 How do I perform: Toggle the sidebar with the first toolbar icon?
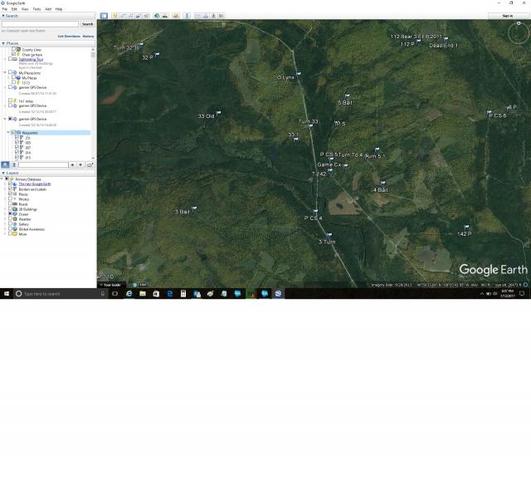tap(104, 16)
